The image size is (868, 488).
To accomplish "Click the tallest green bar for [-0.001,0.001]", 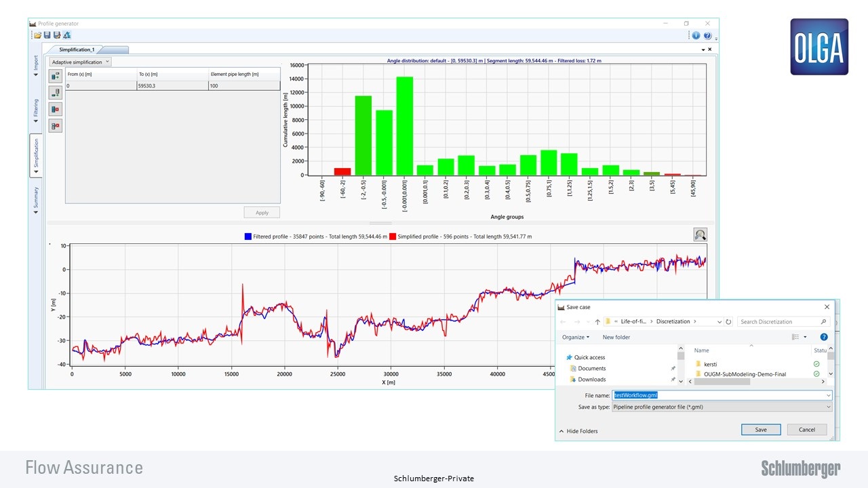I will (x=404, y=126).
